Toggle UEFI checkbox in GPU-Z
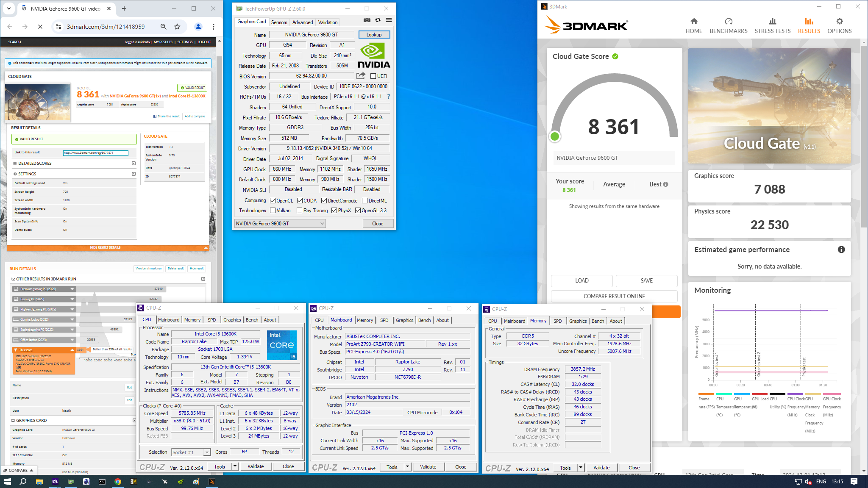This screenshot has height=488, width=868. coord(373,76)
